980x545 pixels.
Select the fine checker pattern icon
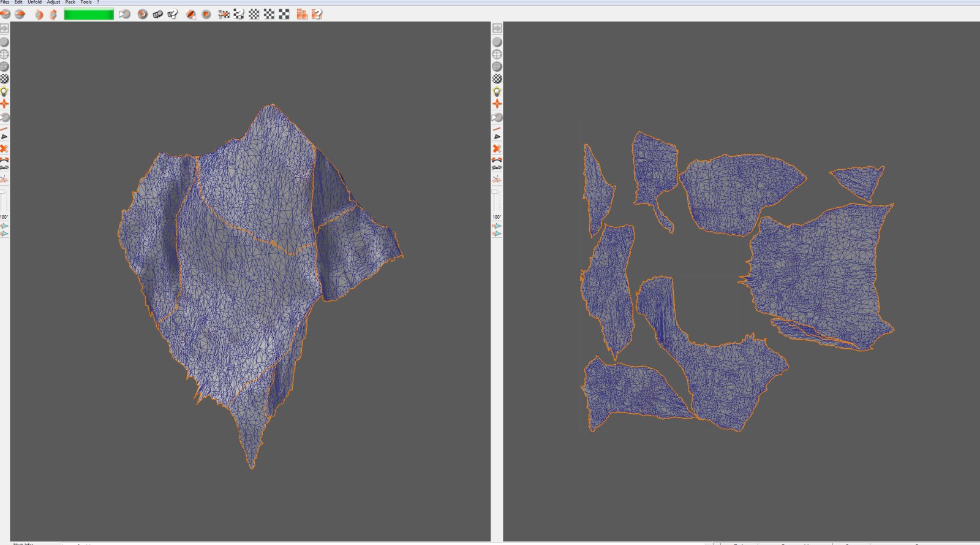pos(254,14)
